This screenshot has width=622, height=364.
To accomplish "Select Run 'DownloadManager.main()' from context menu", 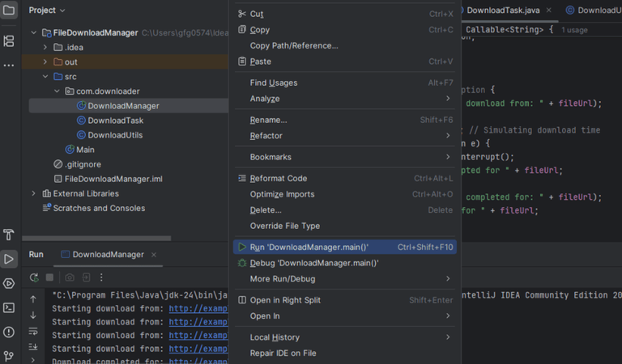I will 309,247.
